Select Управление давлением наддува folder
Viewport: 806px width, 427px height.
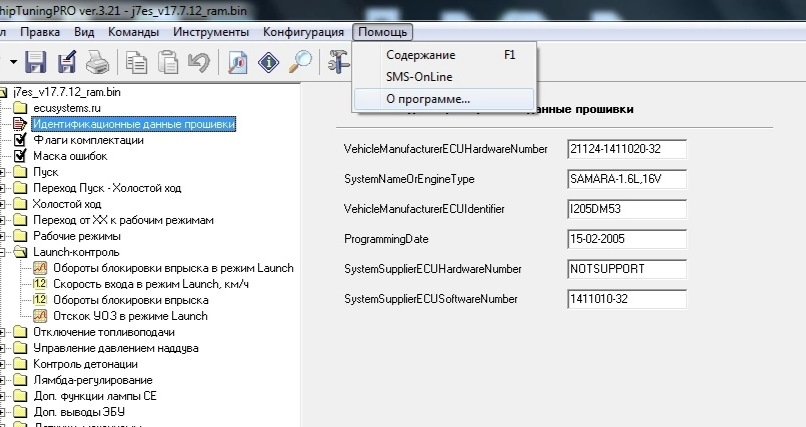pyautogui.click(x=116, y=348)
